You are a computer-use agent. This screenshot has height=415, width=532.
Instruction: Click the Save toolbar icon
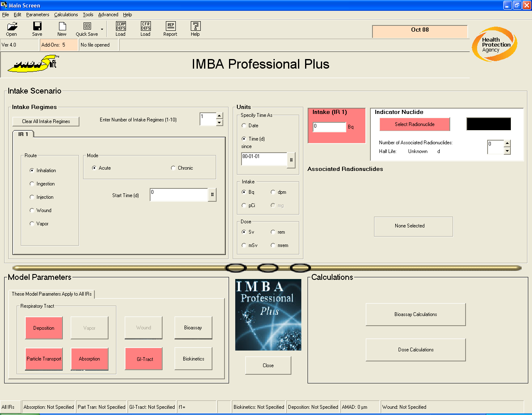37,29
